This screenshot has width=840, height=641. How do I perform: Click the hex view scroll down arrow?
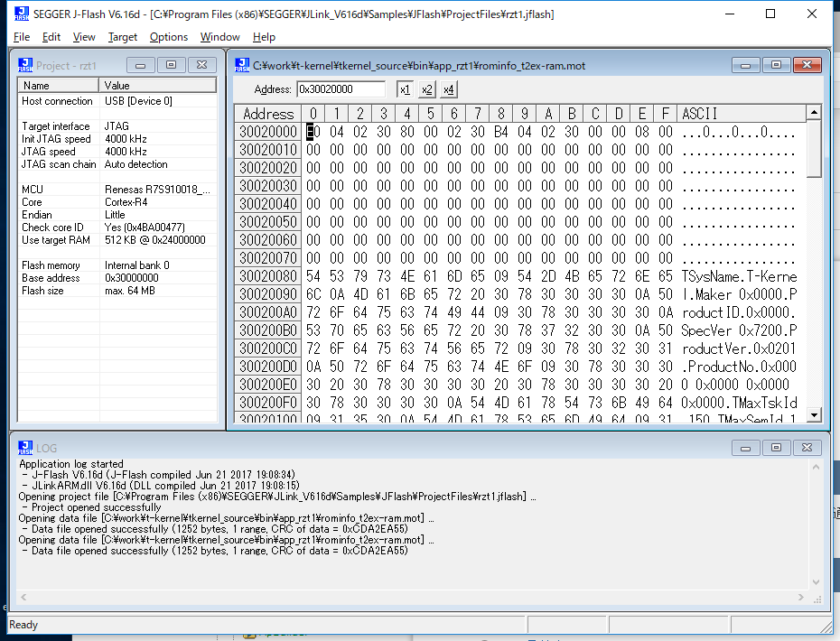[x=814, y=414]
